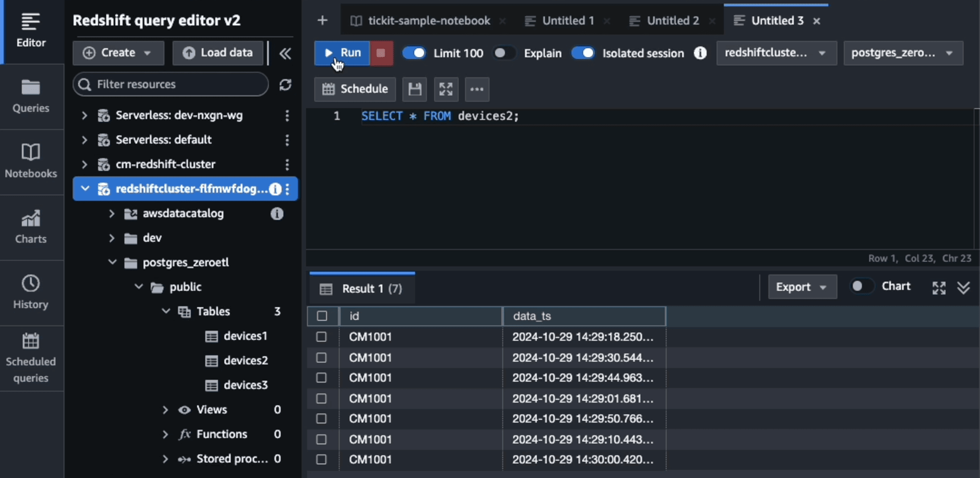Image resolution: width=980 pixels, height=478 pixels.
Task: Focus the Filter resources search field
Action: click(x=171, y=84)
